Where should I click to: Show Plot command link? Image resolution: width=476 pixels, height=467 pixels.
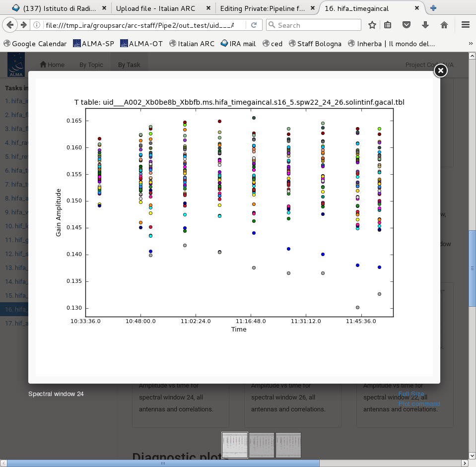pos(419,404)
